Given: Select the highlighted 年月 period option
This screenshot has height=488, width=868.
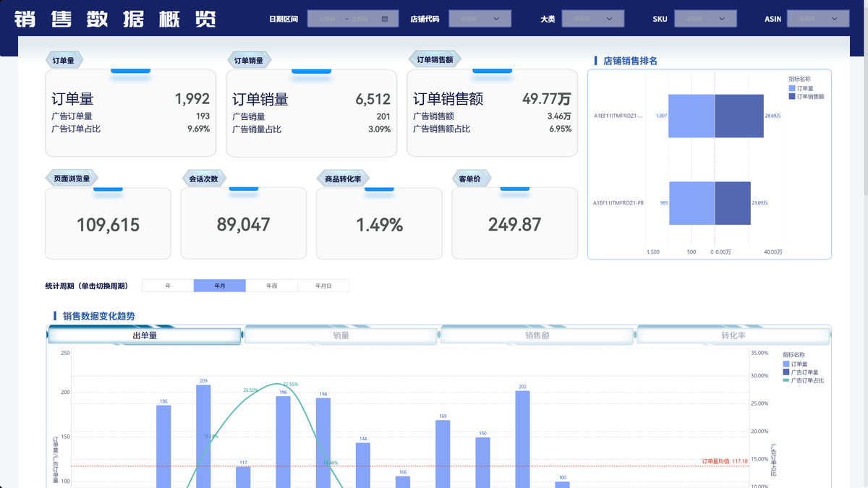Looking at the screenshot, I should [220, 286].
